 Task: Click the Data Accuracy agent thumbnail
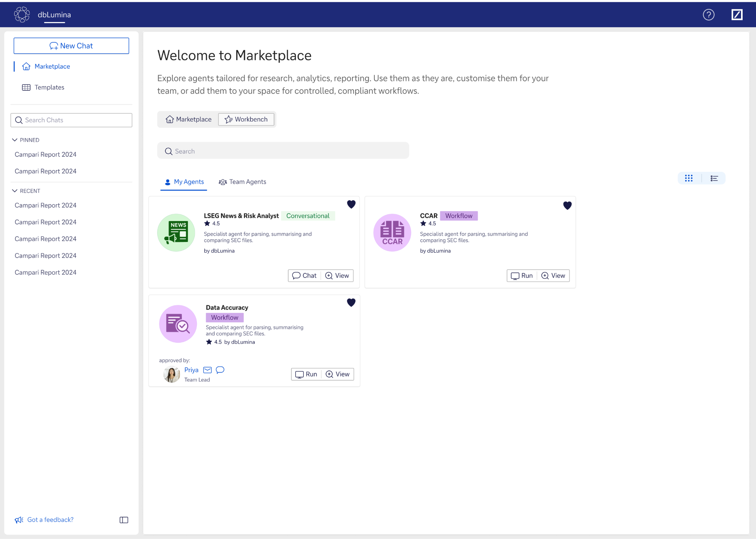coord(178,324)
